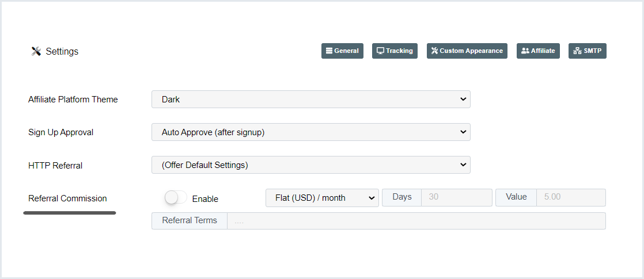Switch to the General settings tab

pyautogui.click(x=342, y=51)
